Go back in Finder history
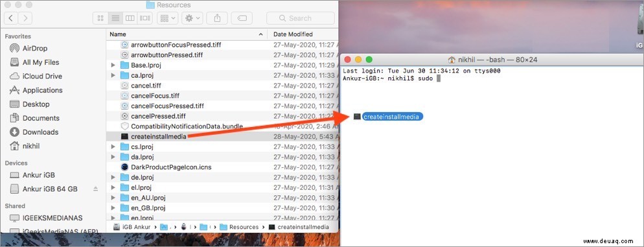 click(10, 18)
